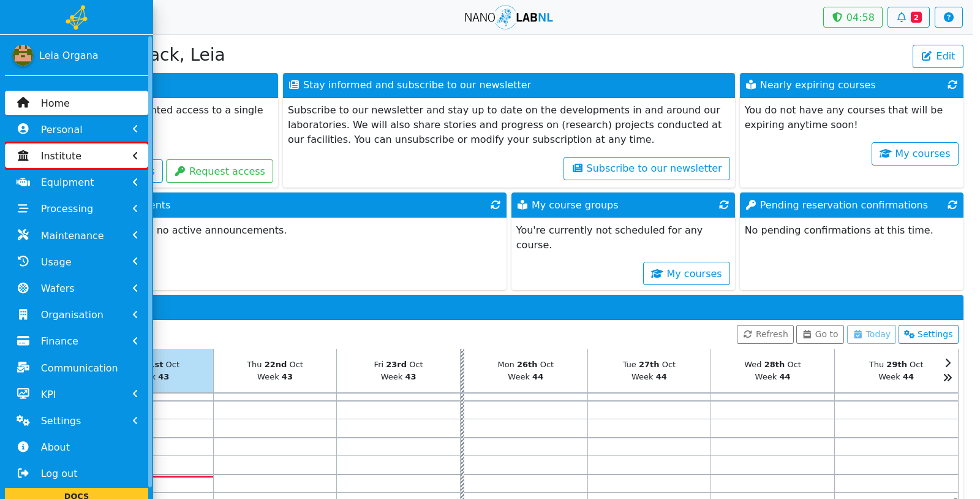
Task: Open the help question mark icon
Action: [948, 17]
